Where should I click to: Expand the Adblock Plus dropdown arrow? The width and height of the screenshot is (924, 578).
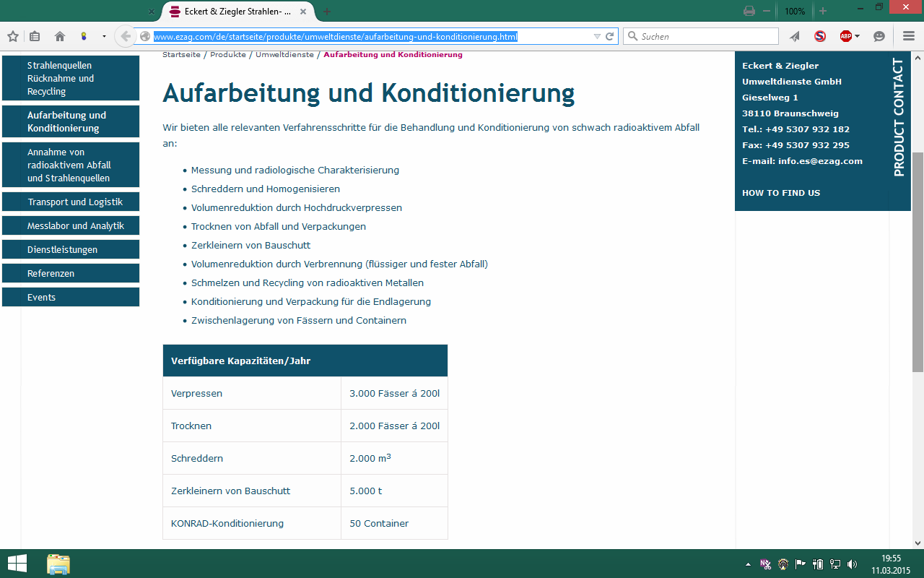click(857, 36)
